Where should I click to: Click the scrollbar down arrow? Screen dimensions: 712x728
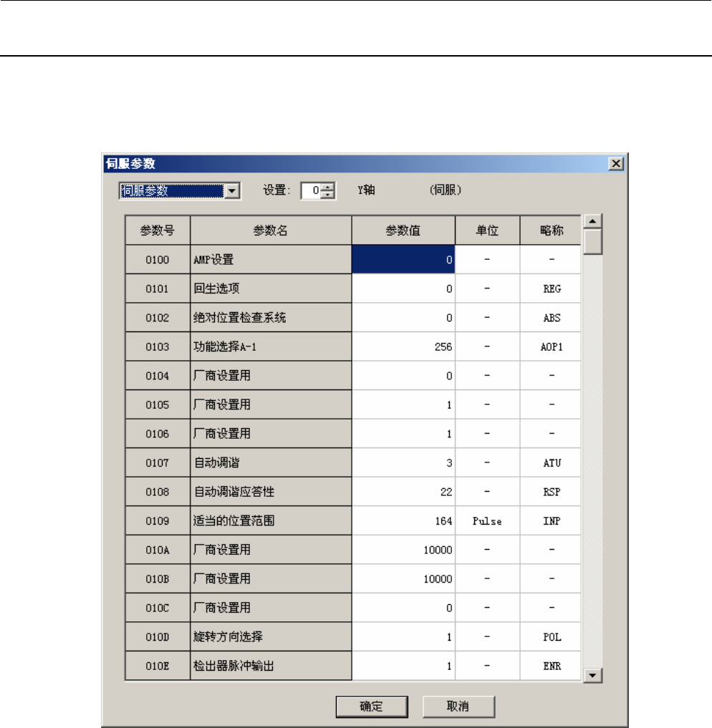[592, 675]
